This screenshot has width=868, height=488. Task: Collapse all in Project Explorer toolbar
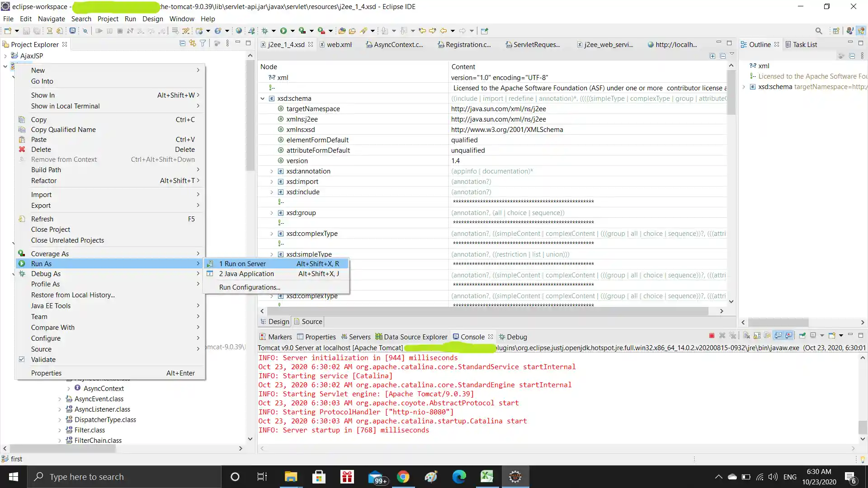pos(182,43)
